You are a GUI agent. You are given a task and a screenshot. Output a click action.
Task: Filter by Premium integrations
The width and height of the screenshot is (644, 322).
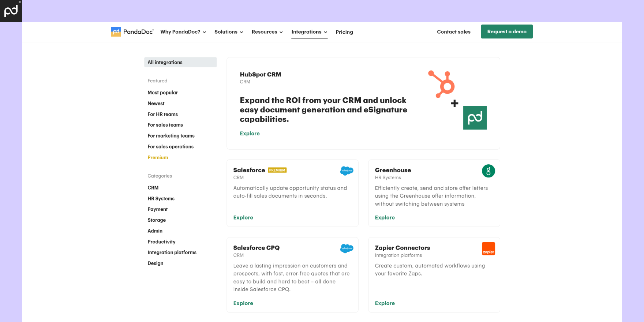pyautogui.click(x=158, y=157)
